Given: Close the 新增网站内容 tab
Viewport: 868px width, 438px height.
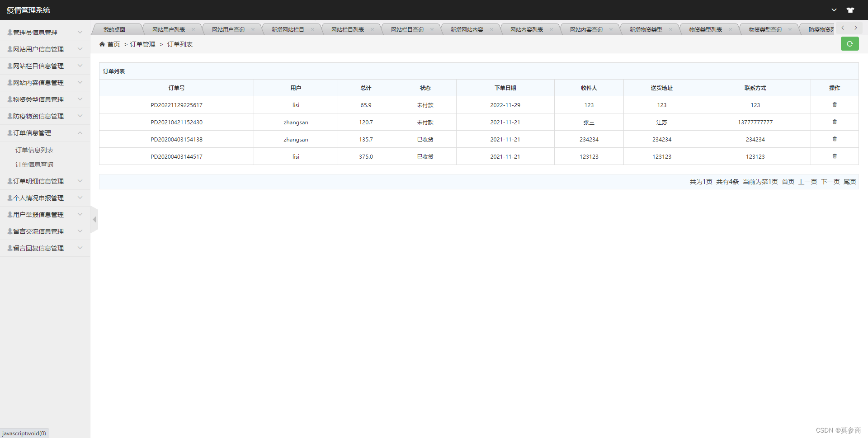Looking at the screenshot, I should (491, 30).
